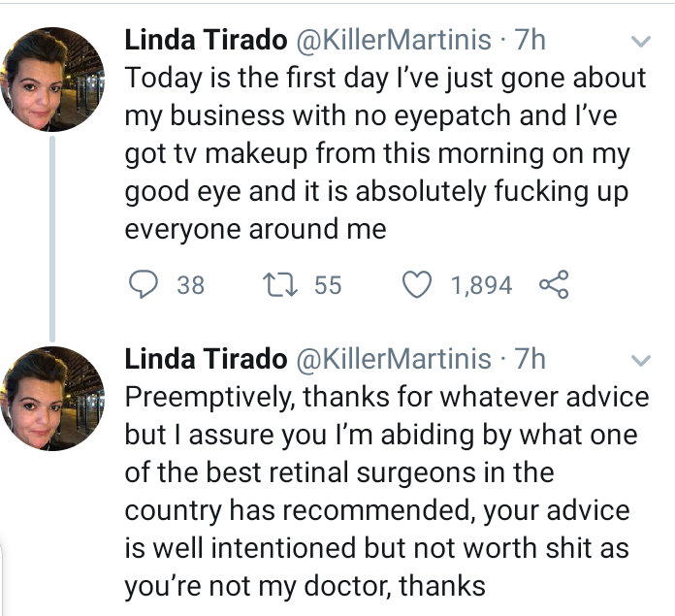Select the 55 retweets count

coord(328,285)
